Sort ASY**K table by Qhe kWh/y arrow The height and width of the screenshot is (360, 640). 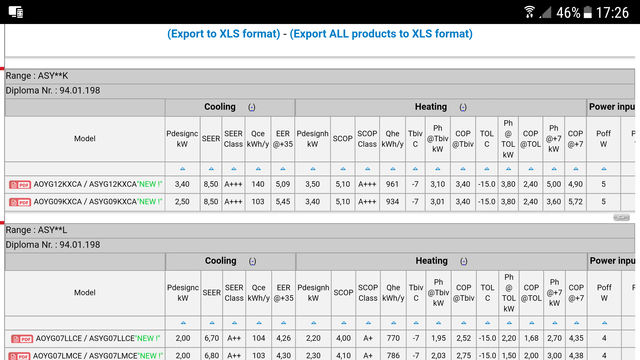click(393, 169)
